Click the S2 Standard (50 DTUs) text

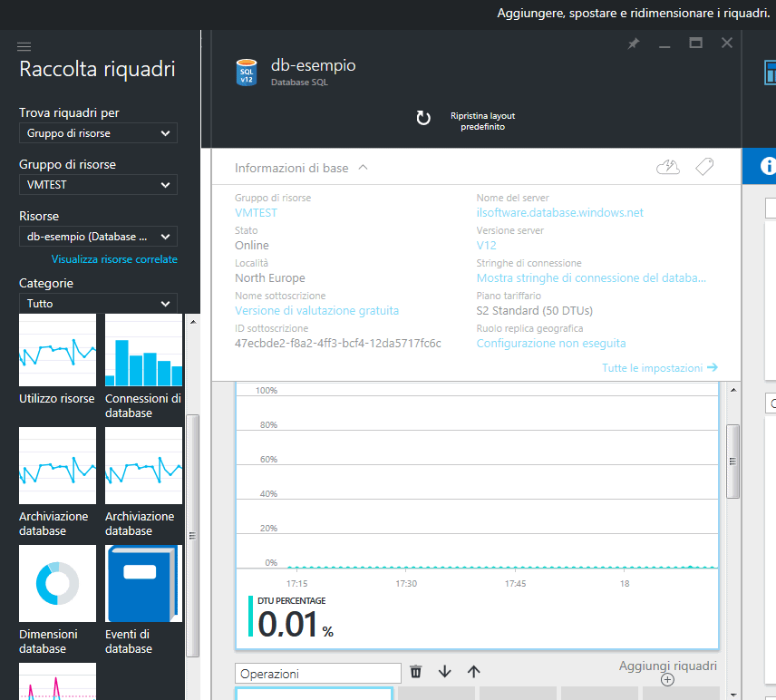click(535, 311)
